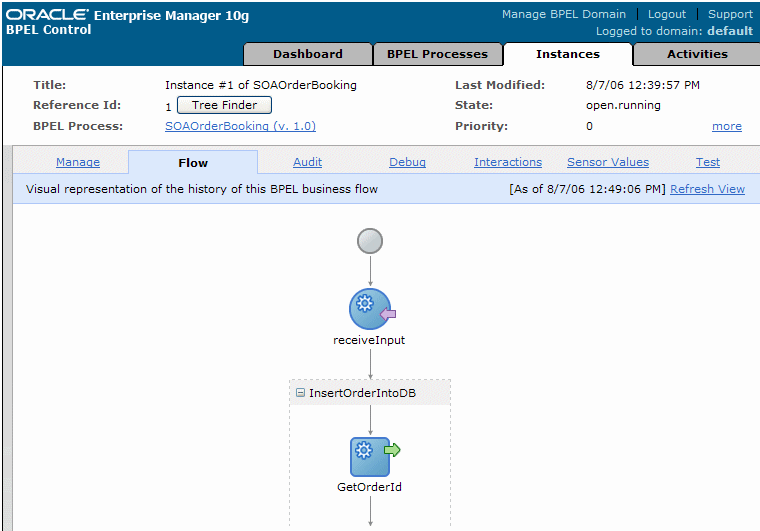Select the Flow sub-tab

193,163
